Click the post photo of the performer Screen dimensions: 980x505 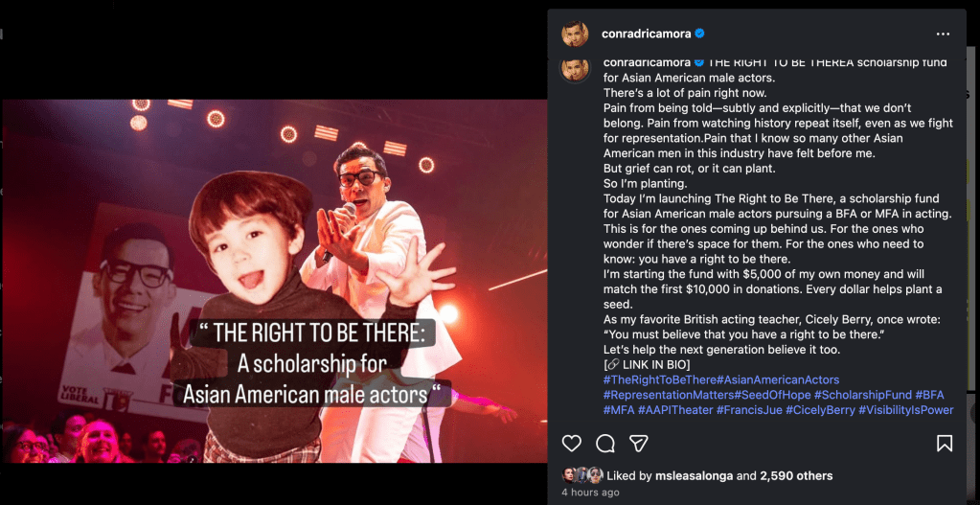tap(274, 280)
